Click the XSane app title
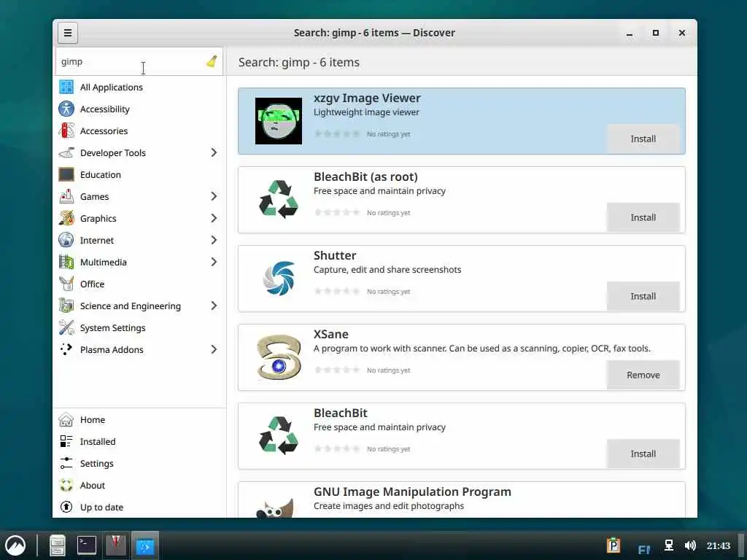This screenshot has height=560, width=747. point(331,334)
